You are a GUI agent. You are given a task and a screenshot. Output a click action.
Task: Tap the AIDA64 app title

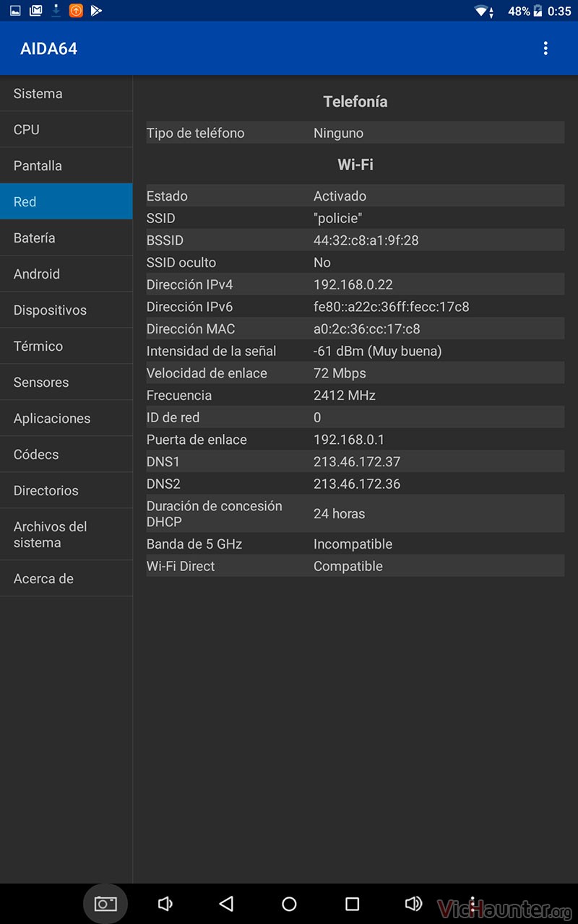pyautogui.click(x=49, y=48)
